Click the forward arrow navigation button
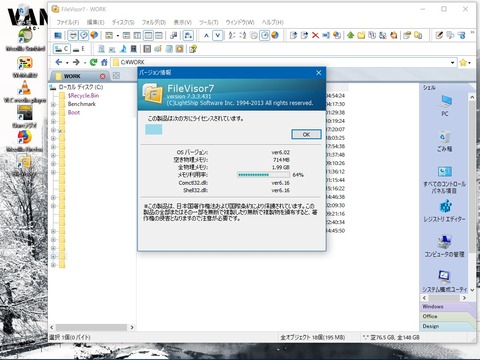The image size is (480, 360). point(76,62)
